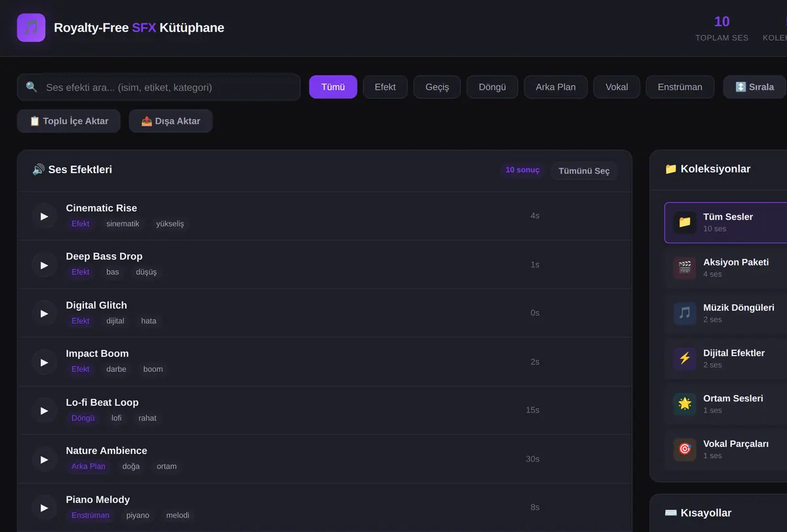Screen dimensions: 787x532
Task: Click the darbe tag
Action: pyautogui.click(x=116, y=369)
